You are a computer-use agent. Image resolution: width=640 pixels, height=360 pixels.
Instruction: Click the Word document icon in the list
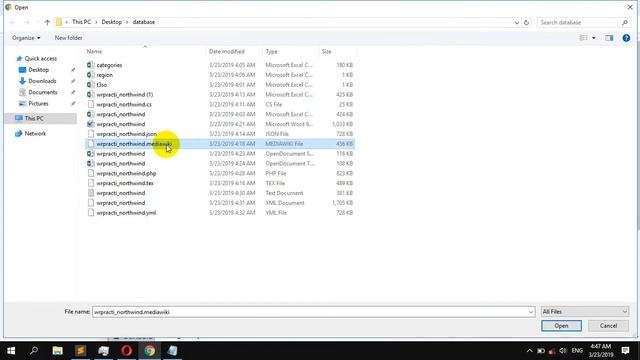coord(91,124)
